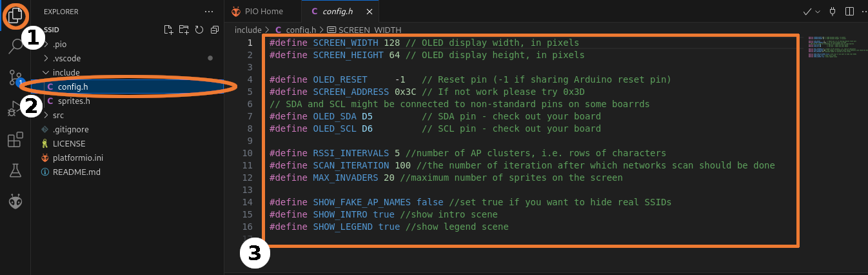
Task: Click the New Folder icon in Explorer
Action: (184, 30)
